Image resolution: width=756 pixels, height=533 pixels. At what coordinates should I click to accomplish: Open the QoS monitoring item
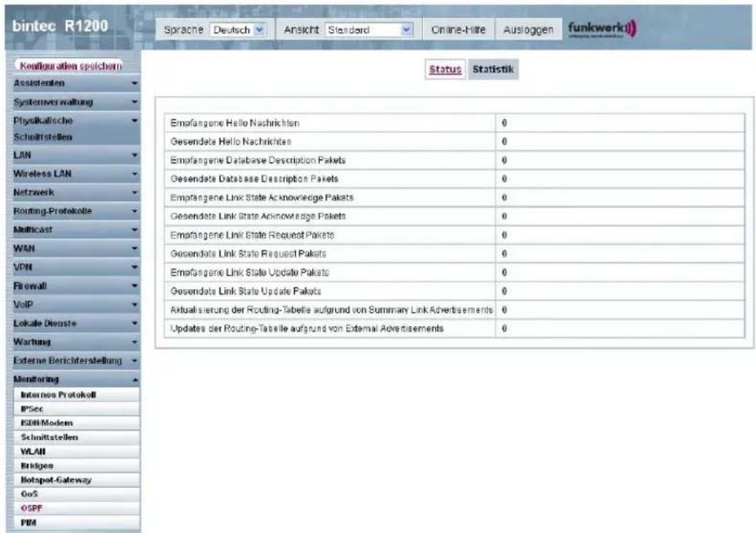[x=77, y=494]
